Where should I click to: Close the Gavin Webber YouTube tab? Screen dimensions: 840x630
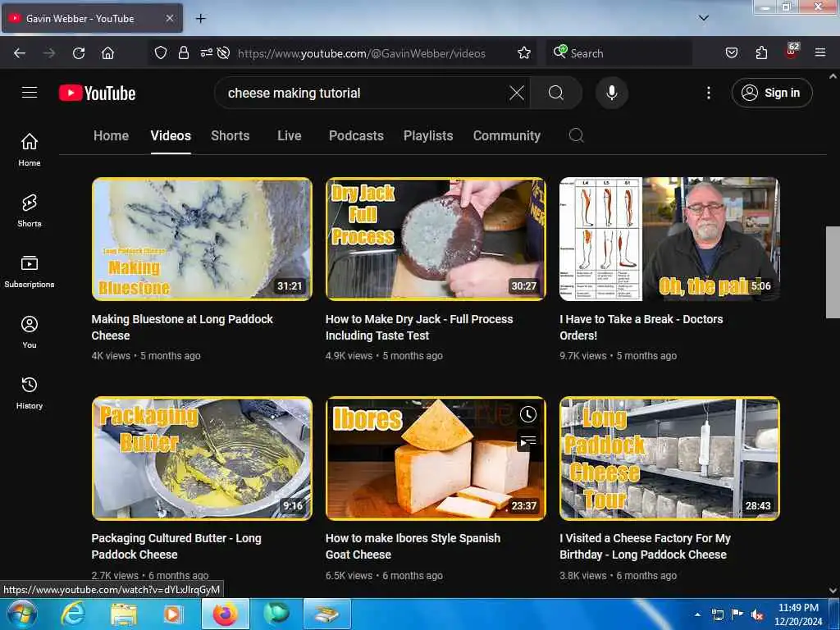169,18
